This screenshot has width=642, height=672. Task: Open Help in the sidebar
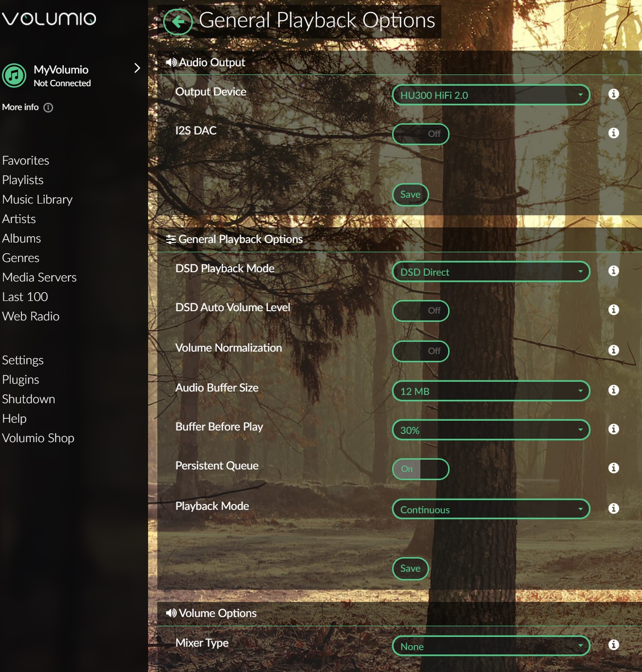click(14, 418)
